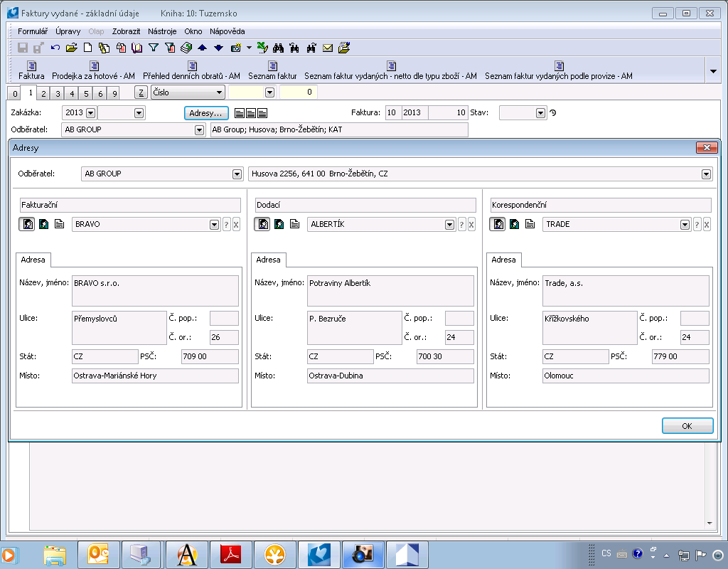Expand the TRADE correspondence address dropdown

click(x=685, y=225)
